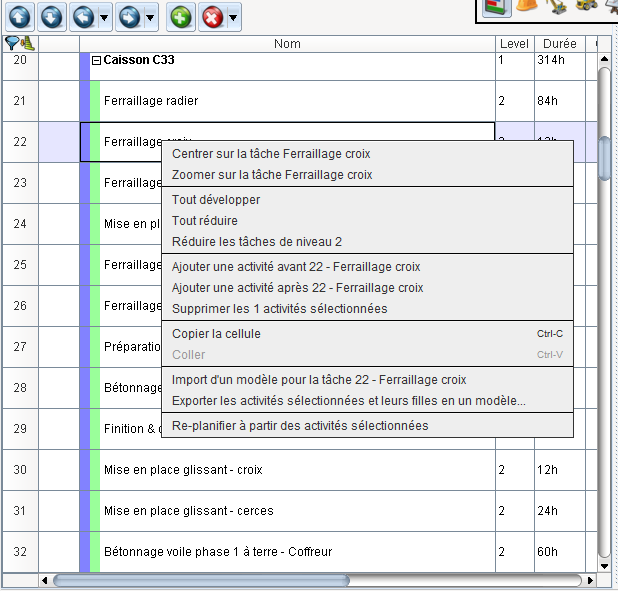
Task: Click the left arrow outdent button
Action: (x=84, y=17)
